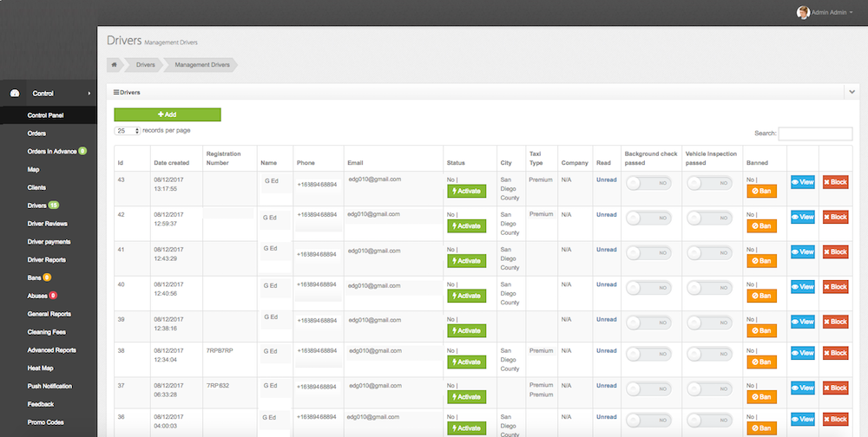The image size is (868, 437).
Task: View driver with Id 41
Action: [803, 251]
